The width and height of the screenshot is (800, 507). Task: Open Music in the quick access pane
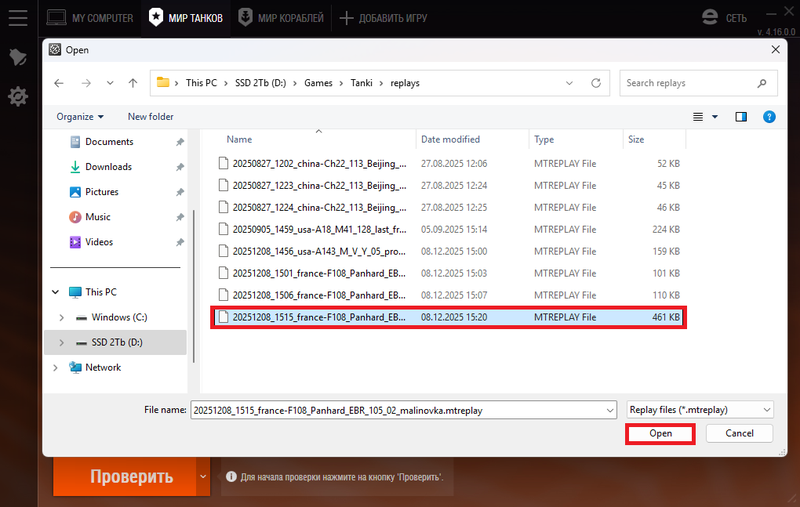[97, 217]
